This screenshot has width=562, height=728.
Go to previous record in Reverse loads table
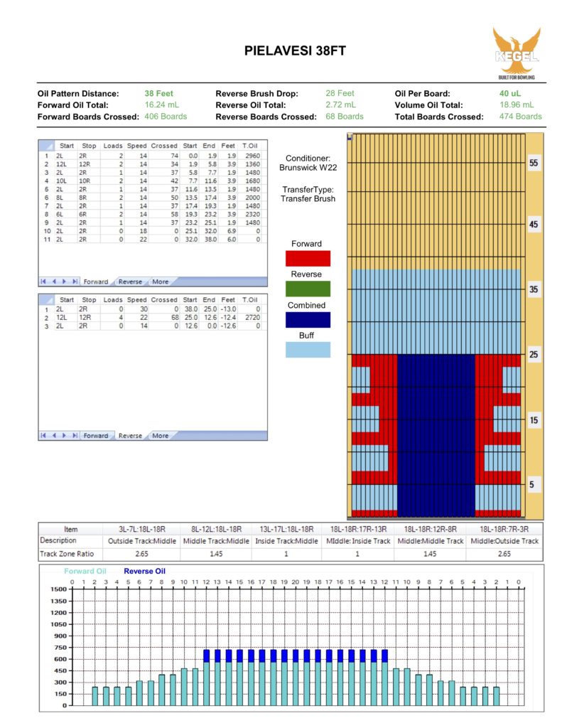[x=54, y=436]
